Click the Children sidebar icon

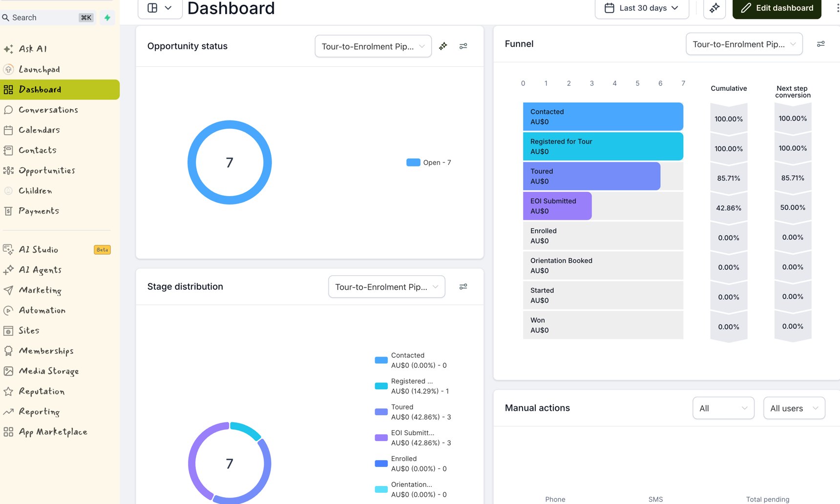[x=8, y=191]
